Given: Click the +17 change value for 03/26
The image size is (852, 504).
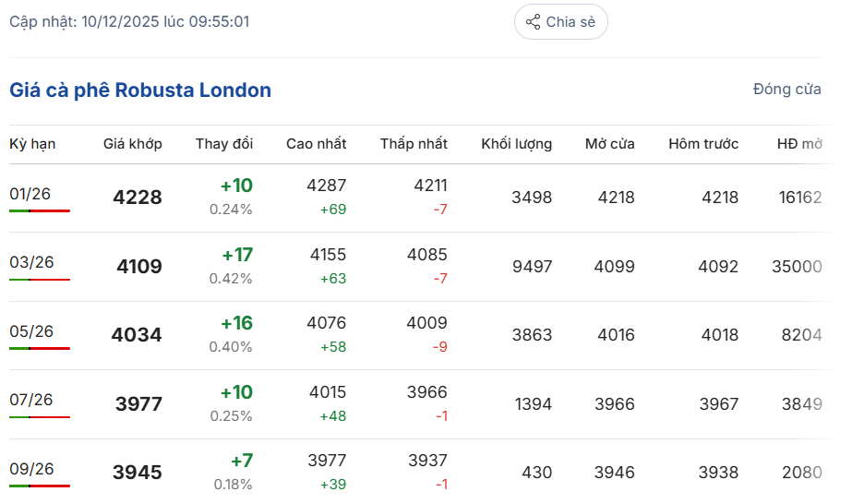Looking at the screenshot, I should click(x=236, y=255).
